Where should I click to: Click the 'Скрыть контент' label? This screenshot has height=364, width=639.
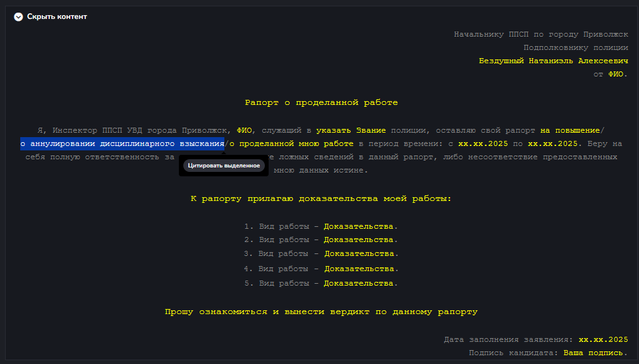(x=57, y=16)
